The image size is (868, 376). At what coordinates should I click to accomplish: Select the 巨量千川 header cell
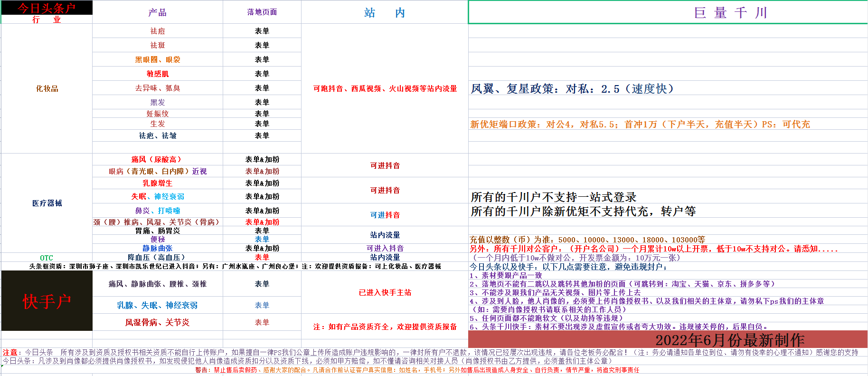[668, 12]
